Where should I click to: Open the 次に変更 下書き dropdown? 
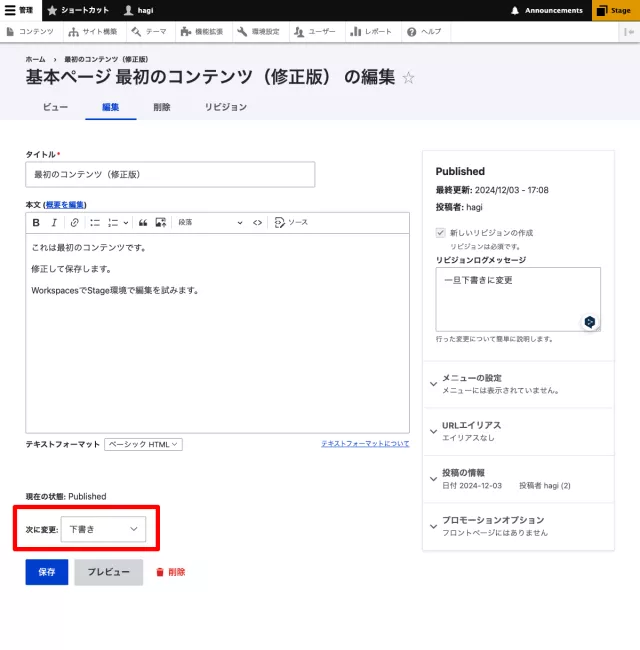tap(103, 529)
